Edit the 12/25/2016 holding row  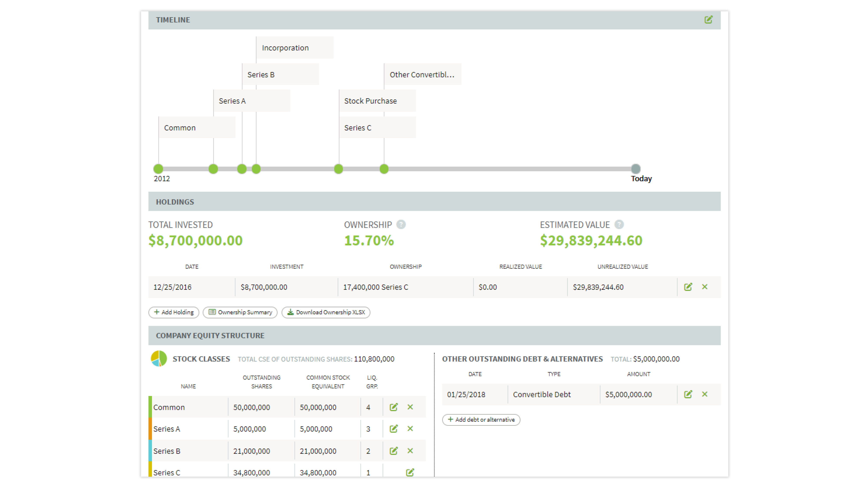click(x=688, y=287)
